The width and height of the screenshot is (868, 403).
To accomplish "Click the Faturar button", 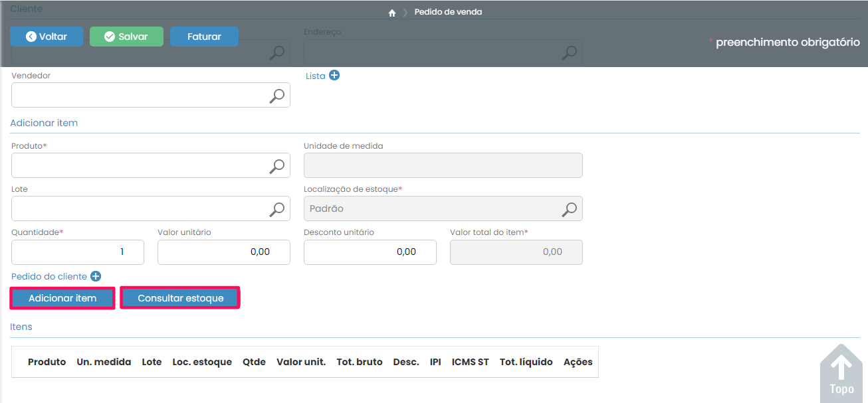I will pyautogui.click(x=204, y=37).
